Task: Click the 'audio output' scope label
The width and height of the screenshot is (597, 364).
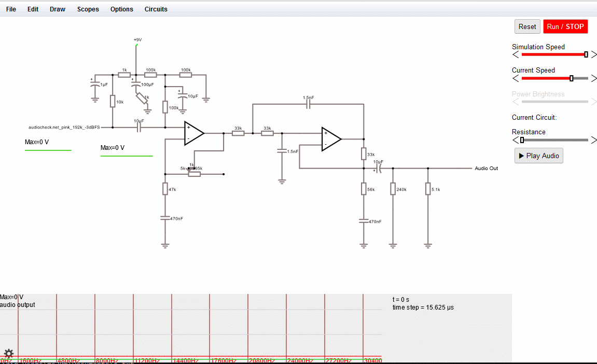Action: click(x=18, y=304)
